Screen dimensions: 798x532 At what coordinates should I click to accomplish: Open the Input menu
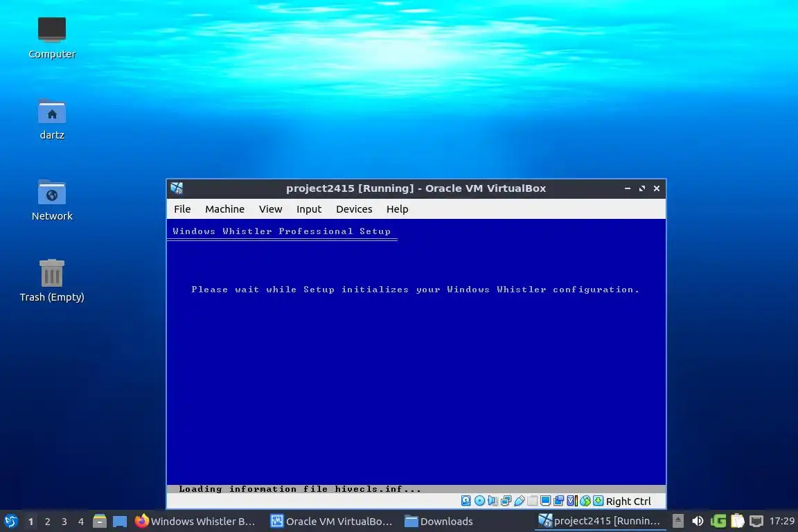click(x=309, y=209)
